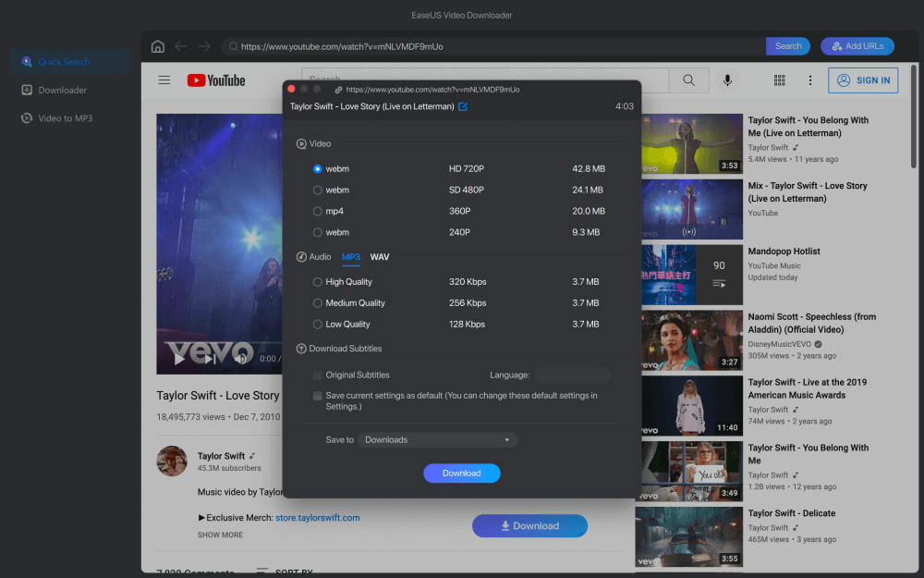Viewport: 924px width, 578px height.
Task: Open You Belong With Me Letterman thumbnail
Action: click(692, 144)
